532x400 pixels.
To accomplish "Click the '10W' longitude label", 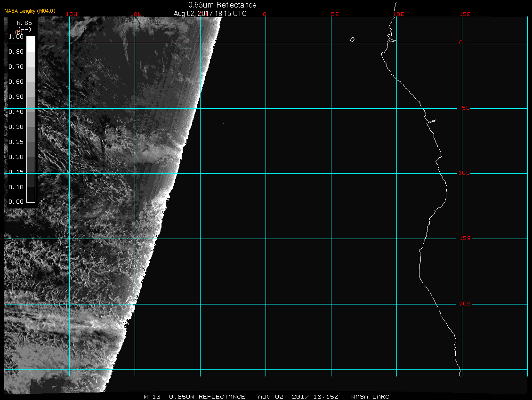I will (x=136, y=14).
